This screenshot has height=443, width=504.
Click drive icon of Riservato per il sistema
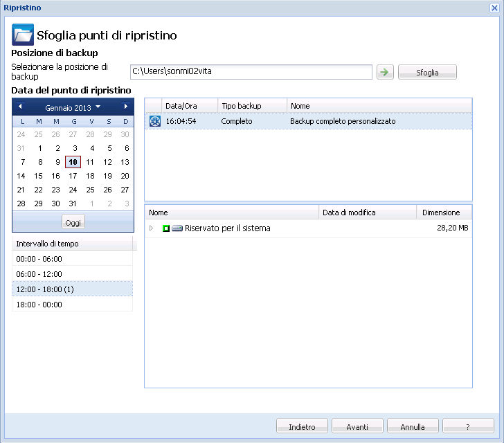click(x=177, y=228)
